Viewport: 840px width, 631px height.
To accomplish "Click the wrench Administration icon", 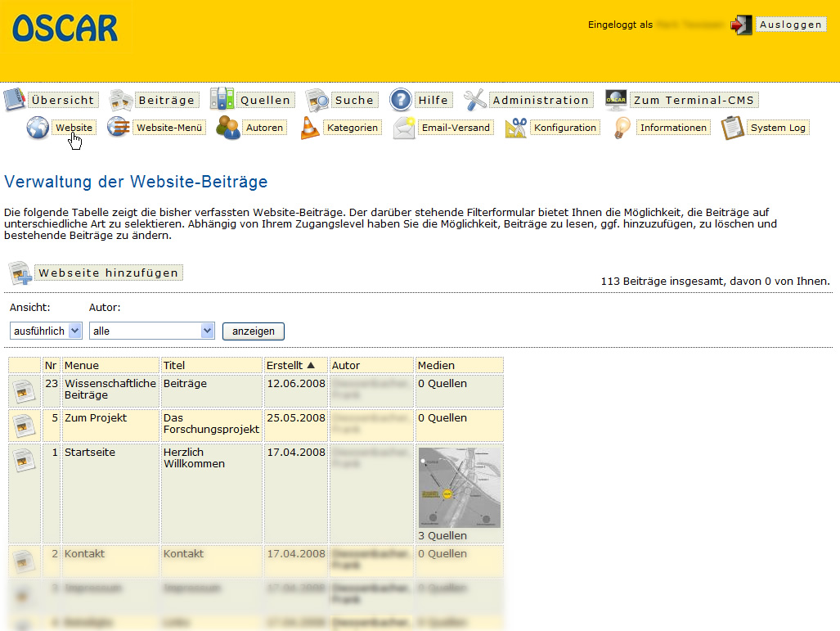I will (475, 100).
